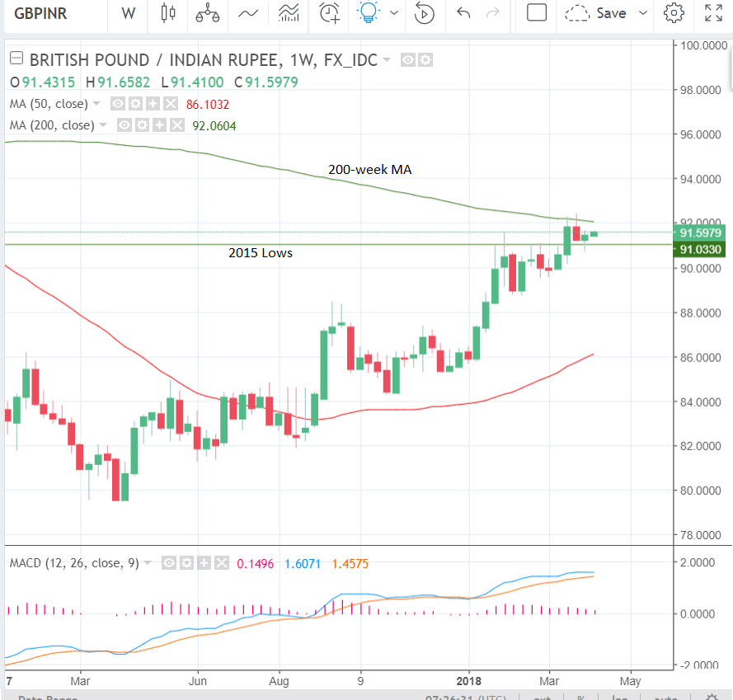
Task: Click the 2018 label on time axis
Action: (469, 681)
